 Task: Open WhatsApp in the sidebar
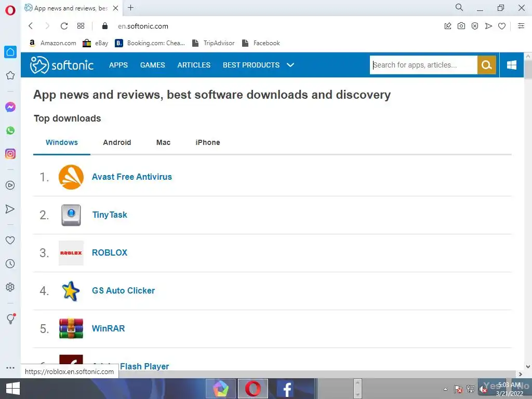10,130
